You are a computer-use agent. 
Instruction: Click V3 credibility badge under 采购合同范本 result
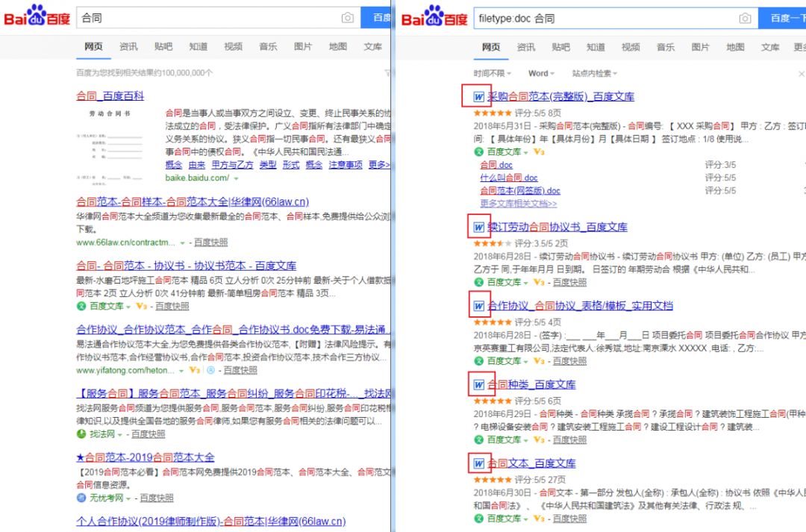539,151
